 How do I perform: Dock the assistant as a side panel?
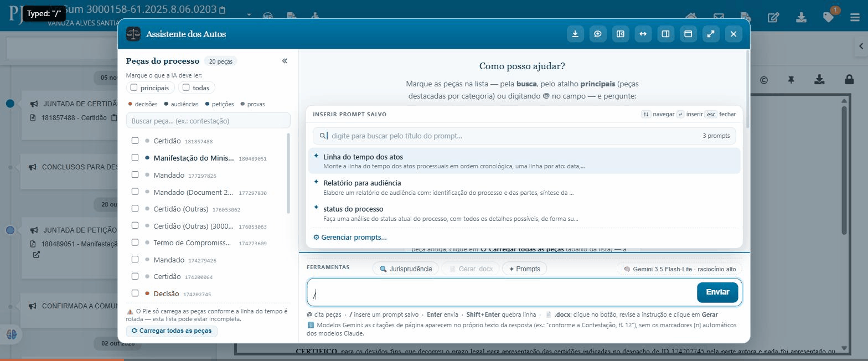point(665,34)
